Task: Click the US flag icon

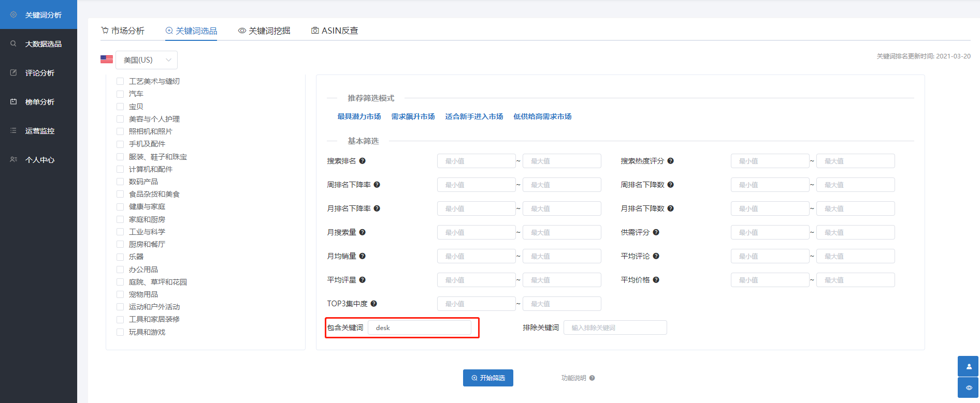Action: pos(107,59)
